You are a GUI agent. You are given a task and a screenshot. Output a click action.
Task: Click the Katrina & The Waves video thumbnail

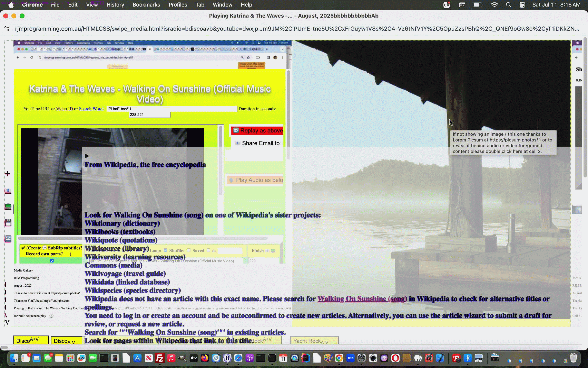pos(112,181)
